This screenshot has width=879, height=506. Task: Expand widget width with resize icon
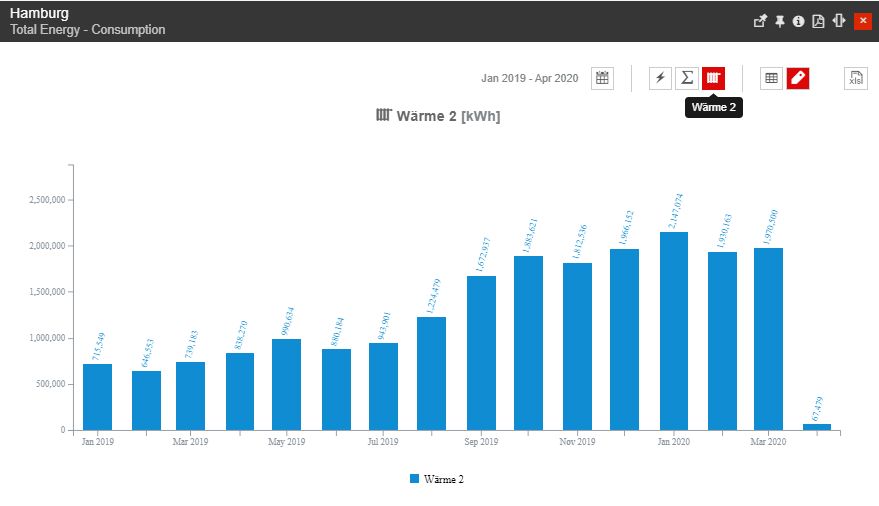[x=838, y=21]
